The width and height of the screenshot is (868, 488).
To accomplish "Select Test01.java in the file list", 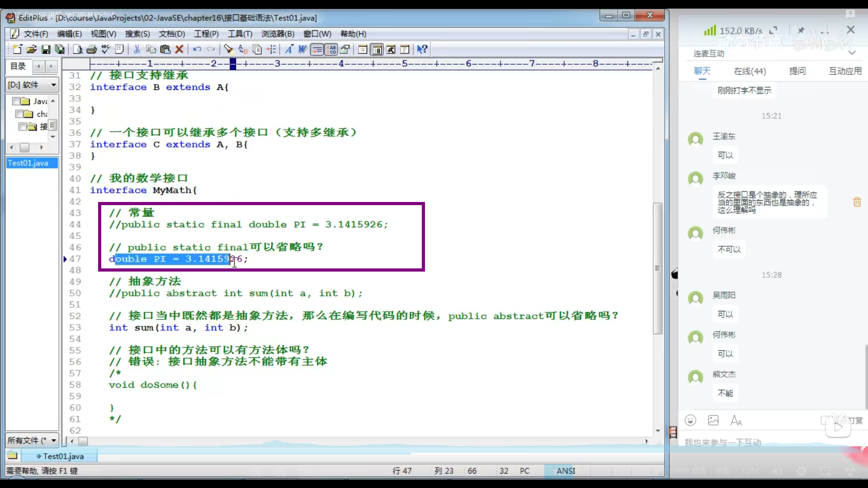I will [28, 163].
